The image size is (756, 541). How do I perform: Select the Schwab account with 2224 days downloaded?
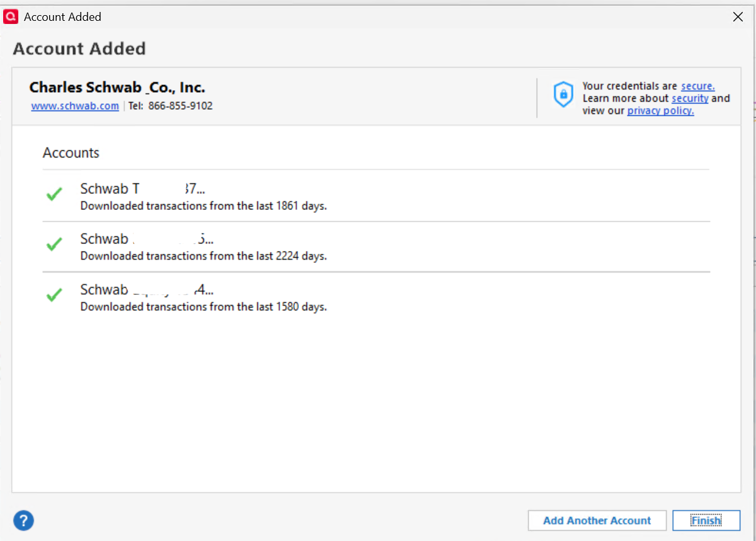click(x=376, y=247)
